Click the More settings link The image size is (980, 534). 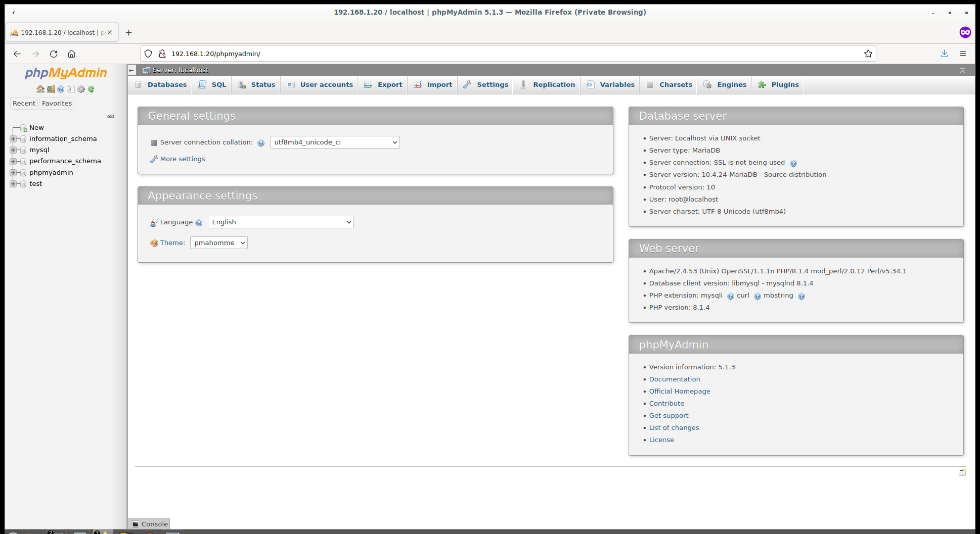(183, 159)
